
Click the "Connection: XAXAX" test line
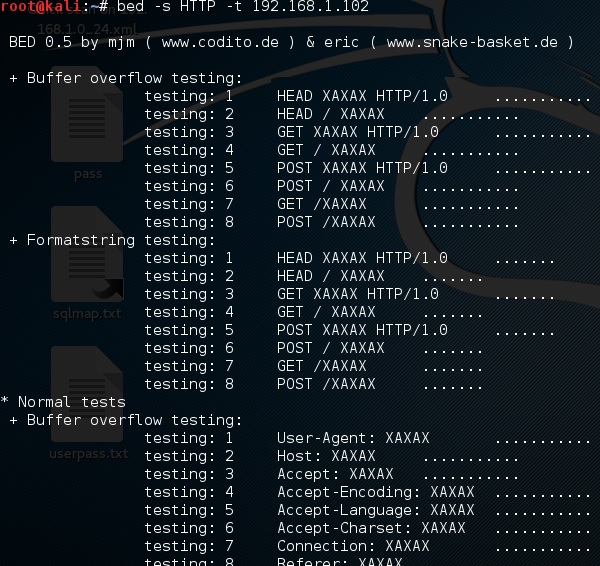(x=353, y=546)
